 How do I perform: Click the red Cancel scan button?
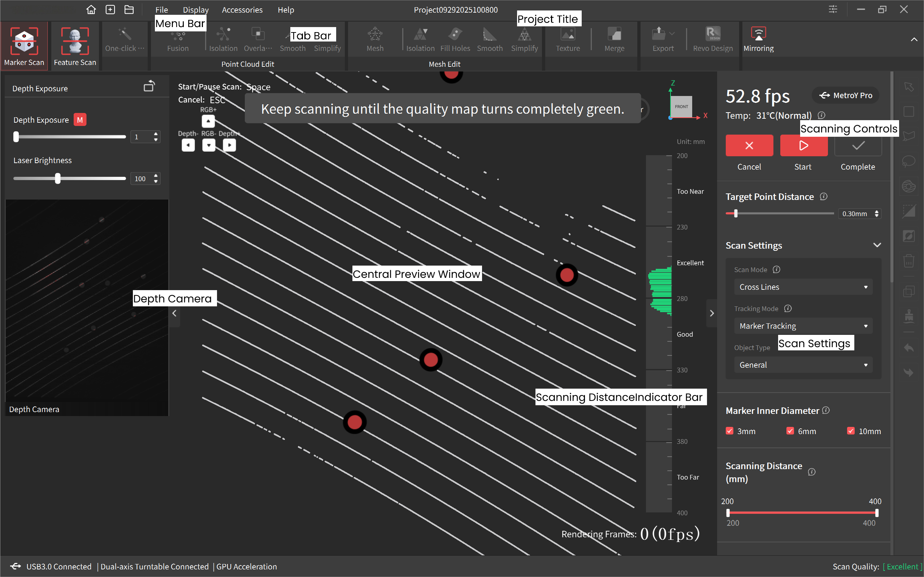pyautogui.click(x=749, y=145)
